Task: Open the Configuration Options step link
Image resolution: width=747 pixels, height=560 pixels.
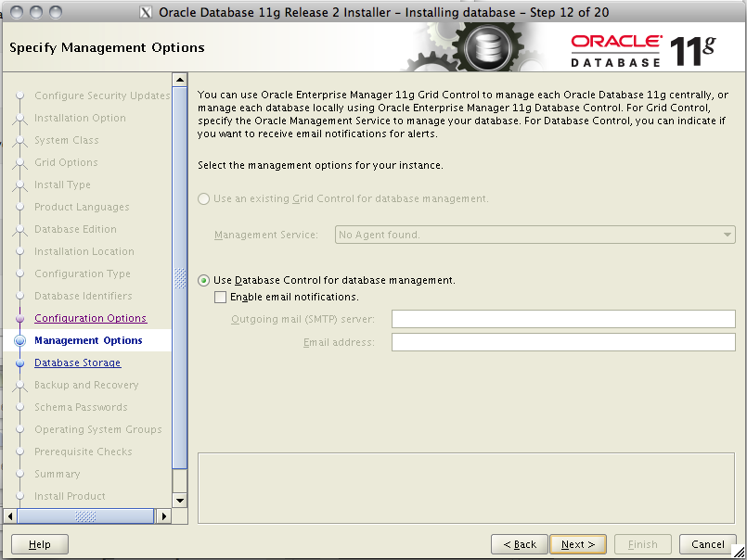Action: 90,318
